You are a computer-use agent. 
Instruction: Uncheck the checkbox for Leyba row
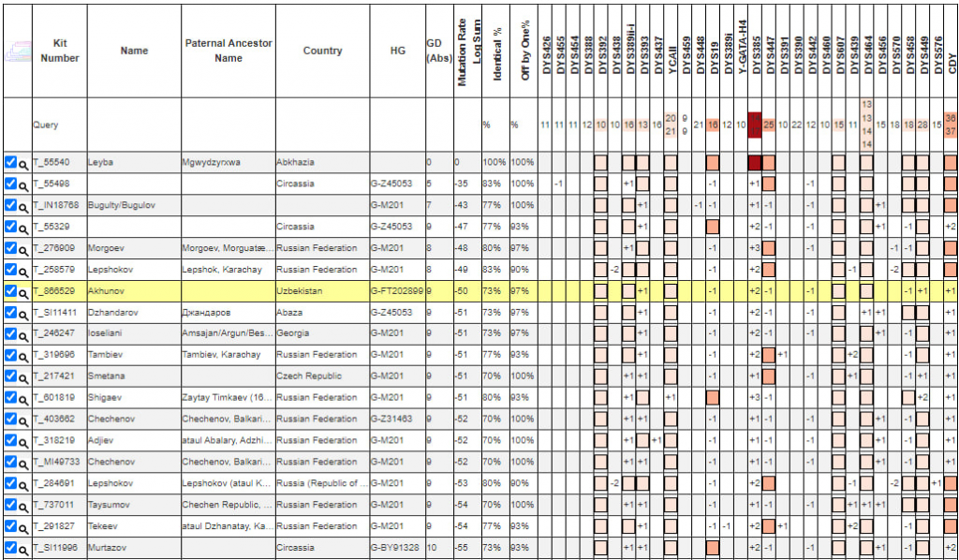pos(10,162)
